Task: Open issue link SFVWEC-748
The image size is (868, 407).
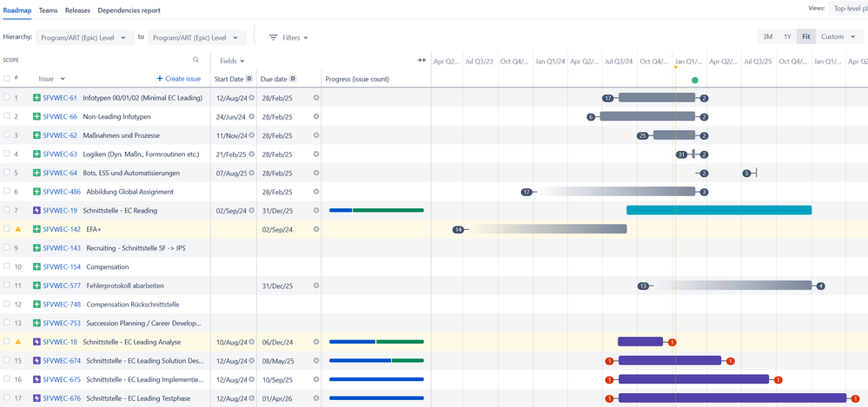Action: point(62,304)
